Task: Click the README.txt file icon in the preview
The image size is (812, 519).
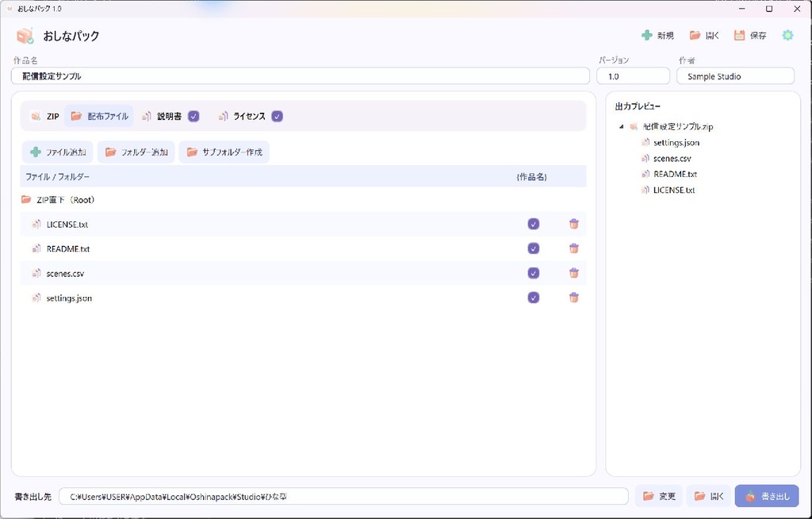Action: 645,175
